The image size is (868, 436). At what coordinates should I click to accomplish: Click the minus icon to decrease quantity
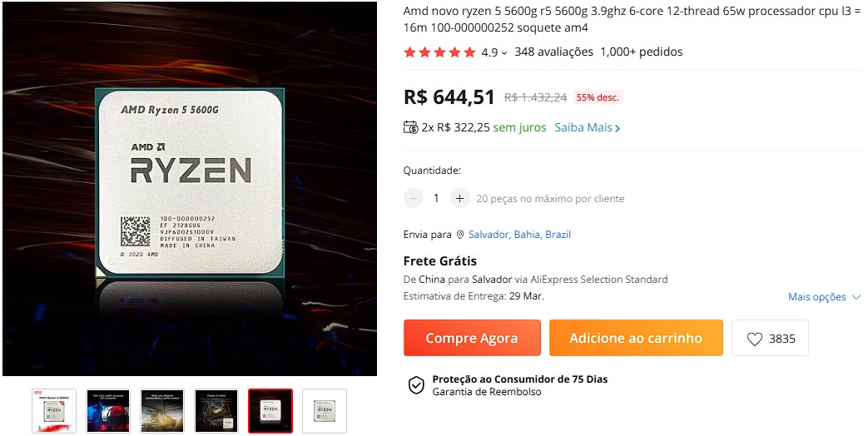coord(413,198)
